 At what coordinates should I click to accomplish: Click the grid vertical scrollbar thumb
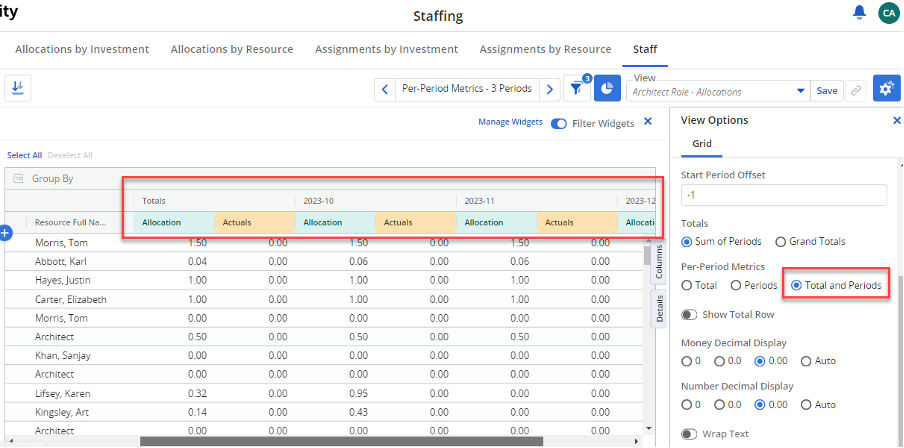pyautogui.click(x=647, y=255)
